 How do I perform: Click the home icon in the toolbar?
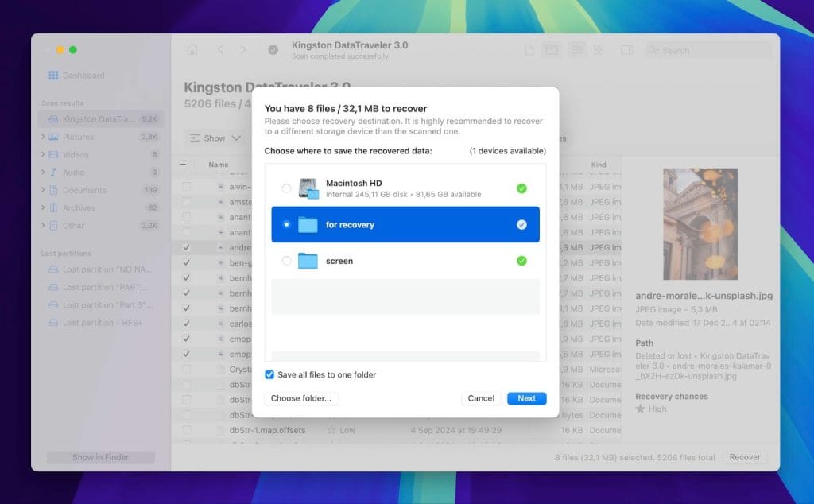pos(192,50)
